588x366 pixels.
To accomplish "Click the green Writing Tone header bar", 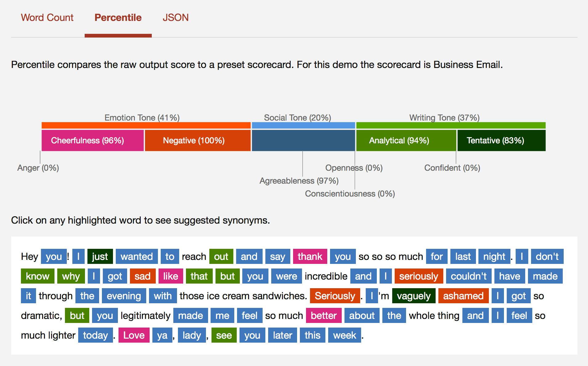I will (451, 125).
